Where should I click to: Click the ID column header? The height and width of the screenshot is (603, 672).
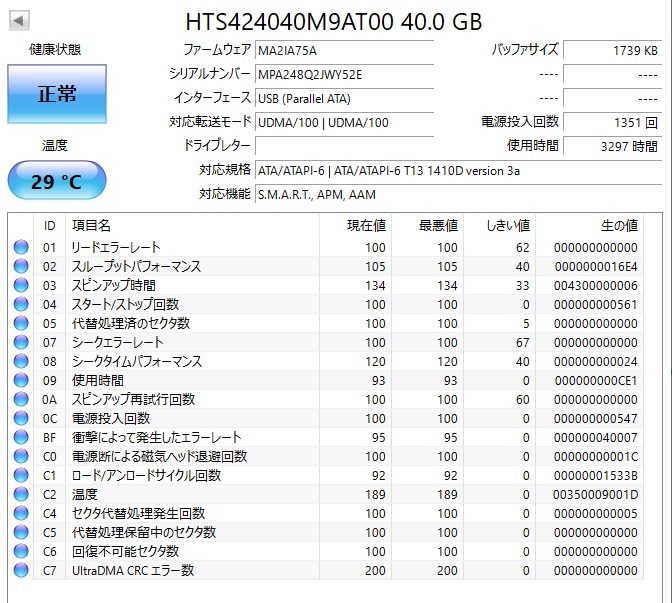(x=49, y=225)
